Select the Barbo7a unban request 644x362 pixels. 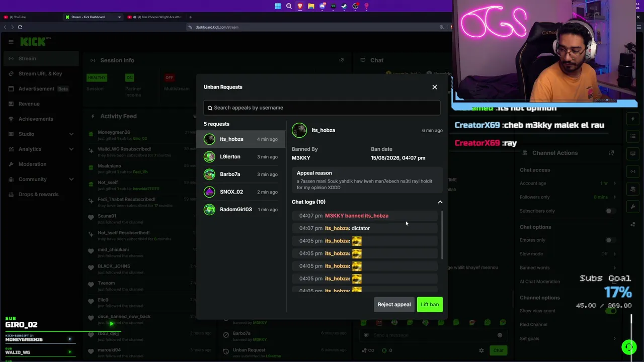click(240, 174)
